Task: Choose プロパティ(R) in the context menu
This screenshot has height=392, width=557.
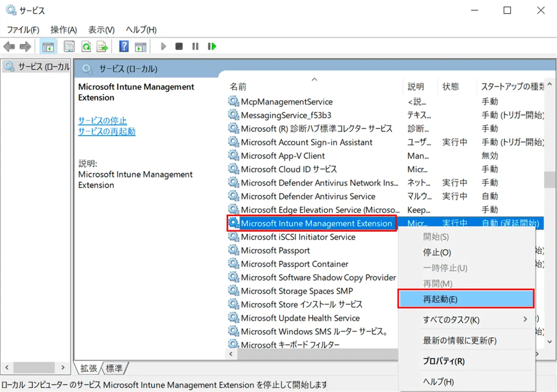Action: [x=466, y=361]
